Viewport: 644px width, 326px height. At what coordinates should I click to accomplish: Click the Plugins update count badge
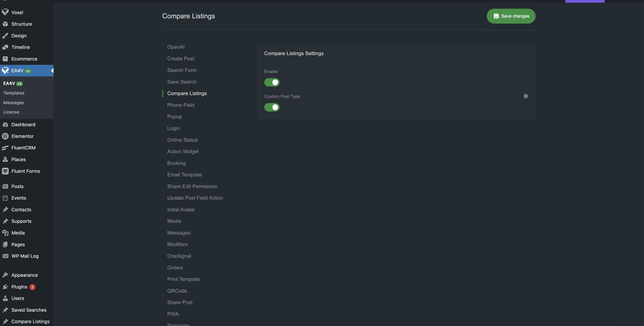click(32, 287)
